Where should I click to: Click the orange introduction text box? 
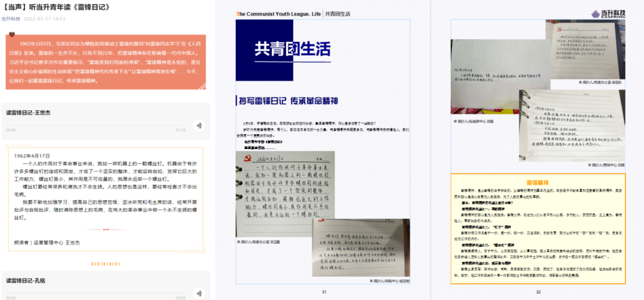[106, 61]
